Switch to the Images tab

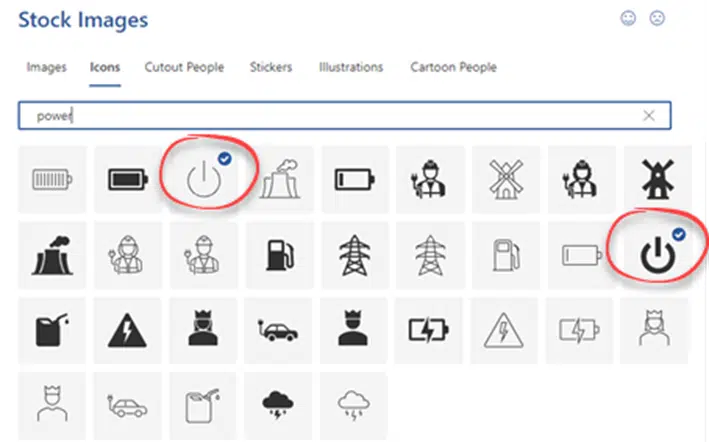pos(47,67)
